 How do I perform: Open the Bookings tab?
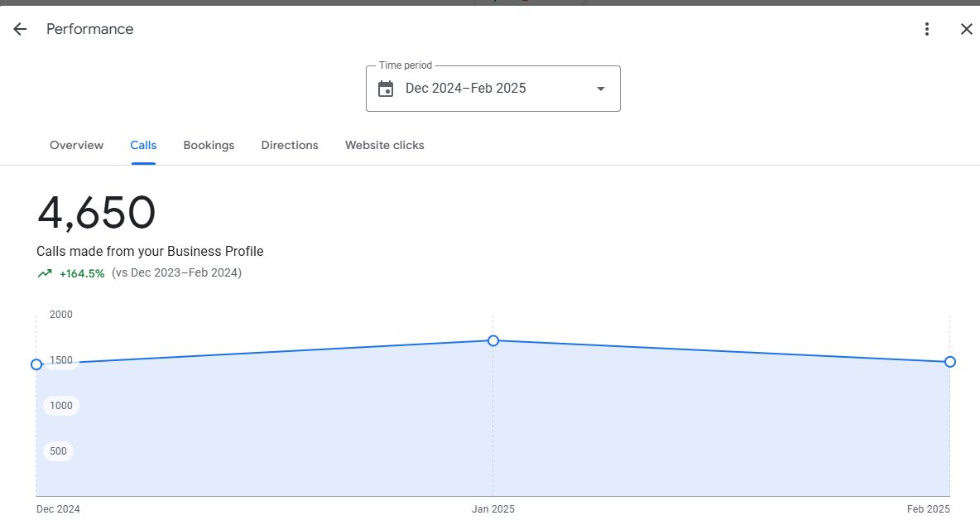pyautogui.click(x=209, y=145)
